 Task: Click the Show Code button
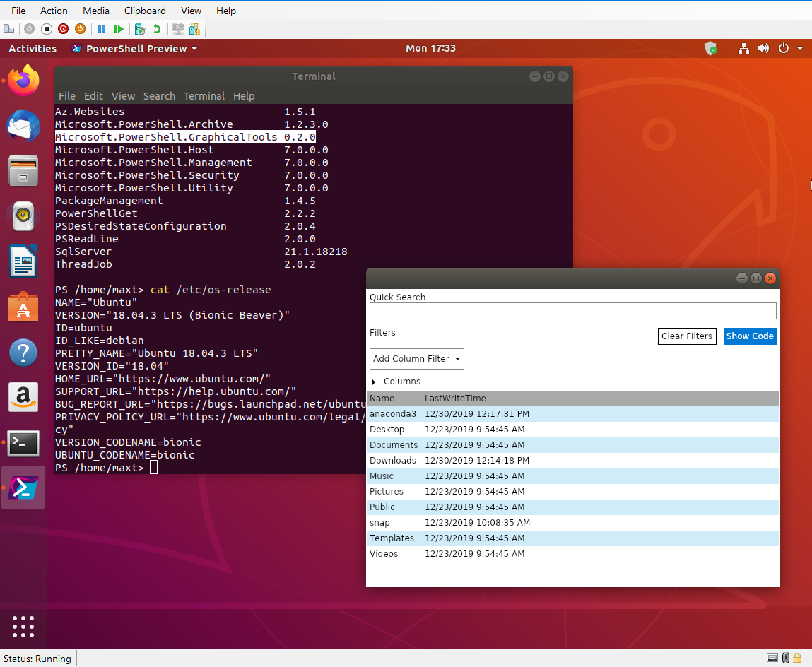tap(750, 336)
